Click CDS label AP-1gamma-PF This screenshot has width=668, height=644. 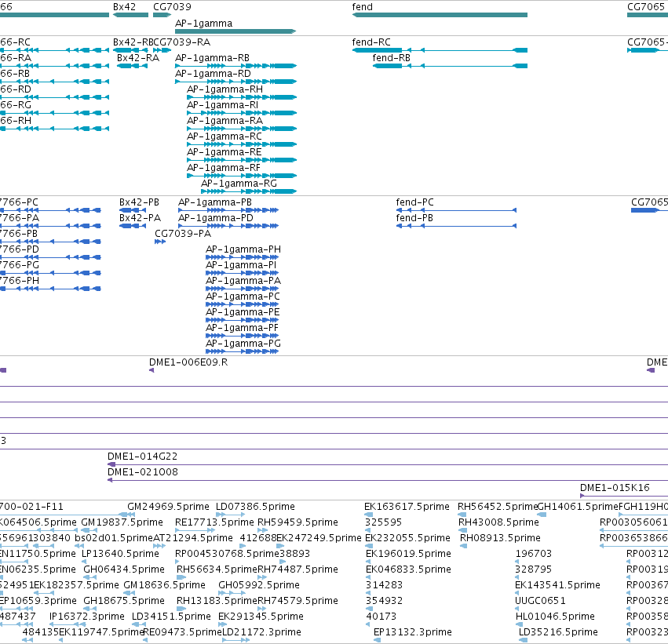[242, 328]
